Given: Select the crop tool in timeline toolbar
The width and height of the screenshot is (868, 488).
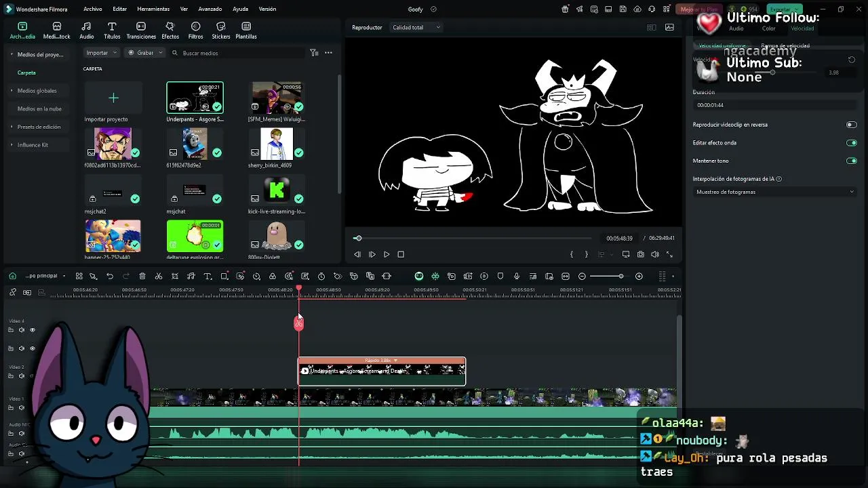Looking at the screenshot, I should [175, 277].
